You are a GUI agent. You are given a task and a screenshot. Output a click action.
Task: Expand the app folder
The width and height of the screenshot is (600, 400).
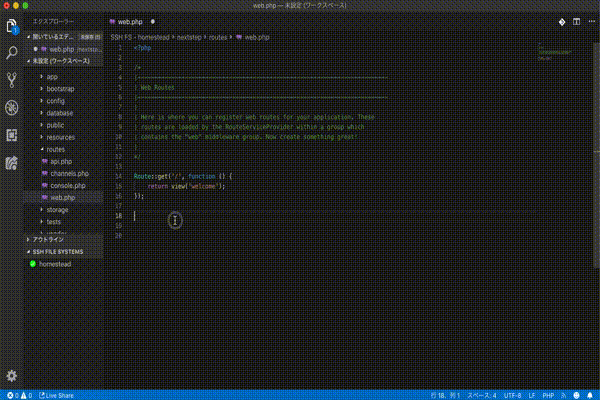pos(52,77)
